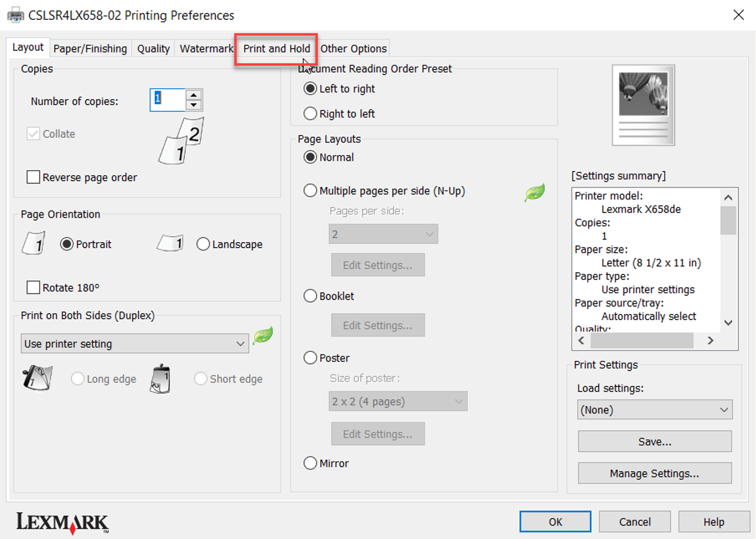Click Edit Settings under Booklet option

click(x=378, y=325)
